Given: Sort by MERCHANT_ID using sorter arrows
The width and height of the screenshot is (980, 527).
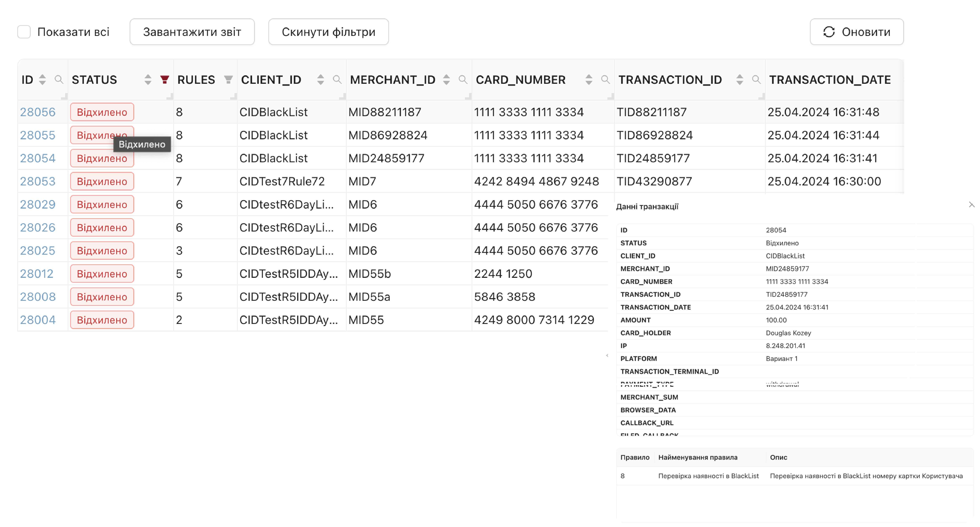Looking at the screenshot, I should coord(446,80).
